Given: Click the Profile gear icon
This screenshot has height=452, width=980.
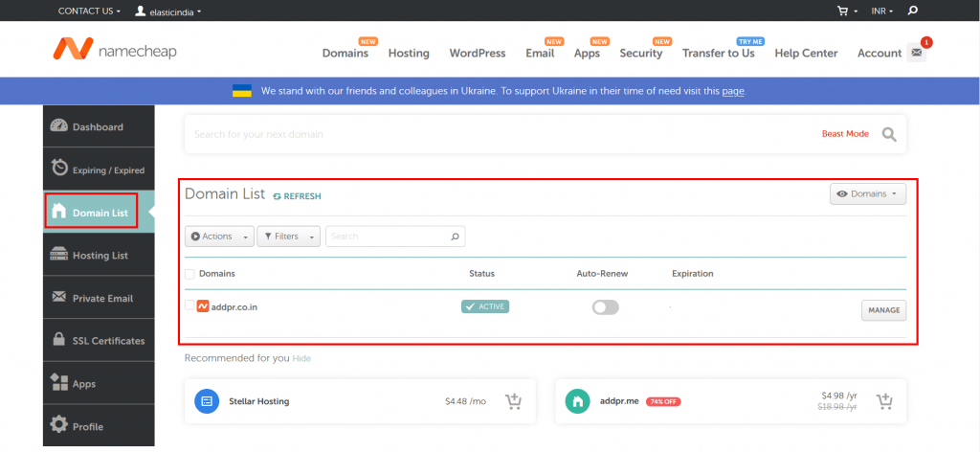Looking at the screenshot, I should click(58, 425).
